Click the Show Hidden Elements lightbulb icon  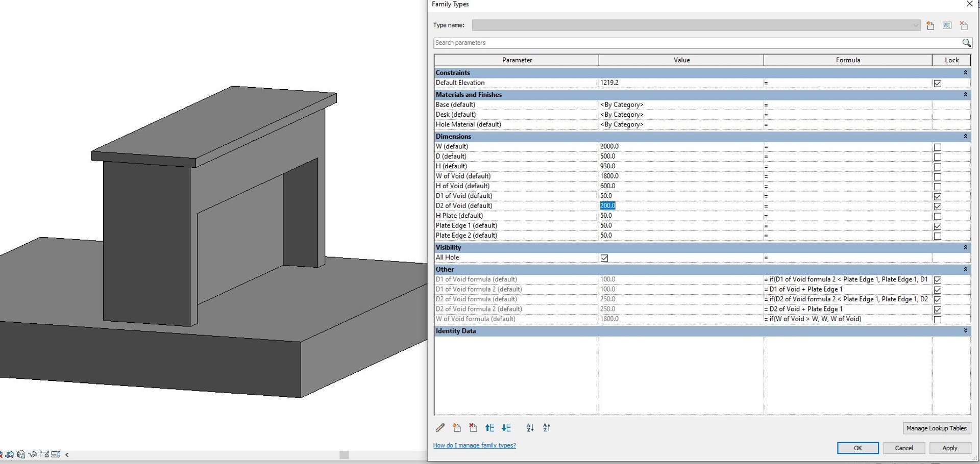coord(10,454)
